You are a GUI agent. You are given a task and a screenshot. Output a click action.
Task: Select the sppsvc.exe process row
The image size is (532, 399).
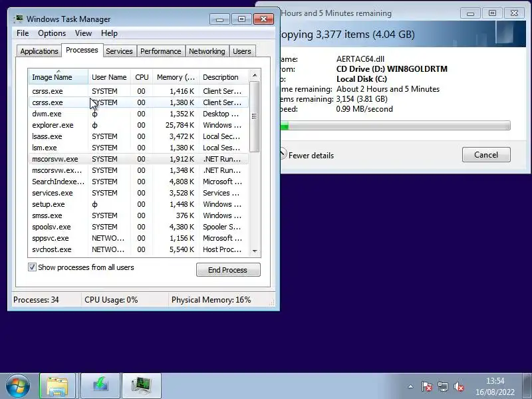[138, 238]
